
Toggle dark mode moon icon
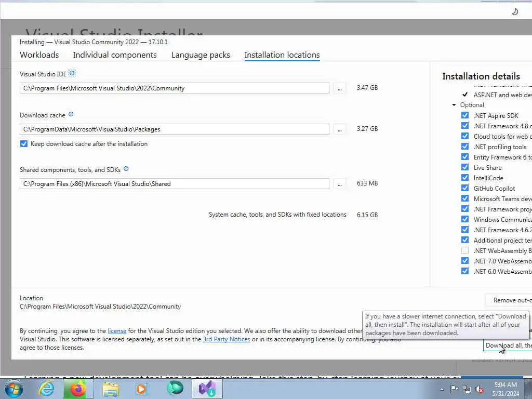(x=515, y=12)
